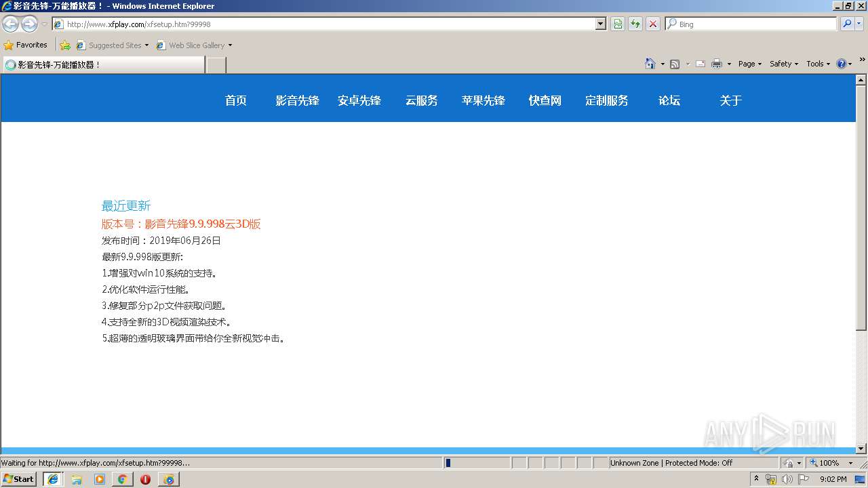The height and width of the screenshot is (488, 868).
Task: Click the page vertical scrollbar down arrow
Action: 861,448
